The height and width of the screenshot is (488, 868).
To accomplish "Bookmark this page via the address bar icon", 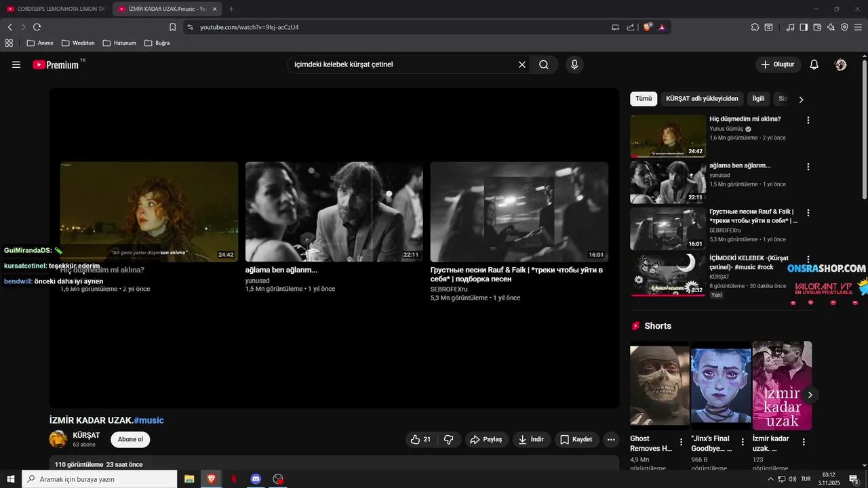I will point(172,27).
